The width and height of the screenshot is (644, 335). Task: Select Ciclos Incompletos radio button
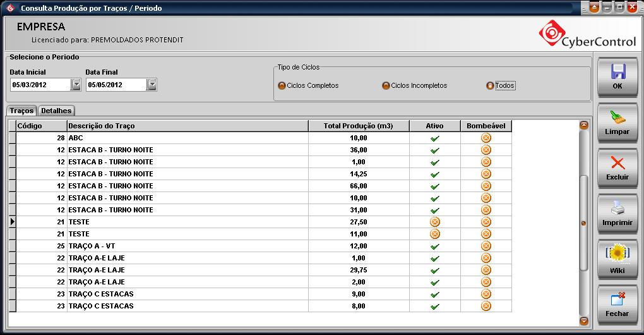[386, 86]
